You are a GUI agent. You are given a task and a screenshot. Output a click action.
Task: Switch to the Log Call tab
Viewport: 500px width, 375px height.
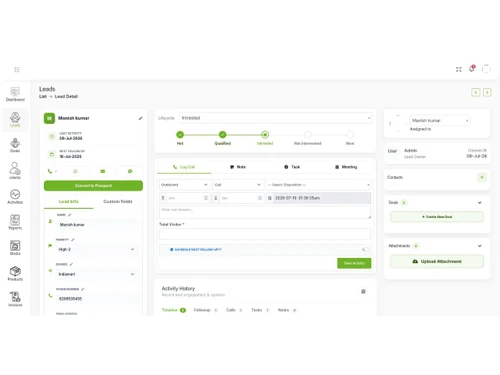[x=184, y=167]
